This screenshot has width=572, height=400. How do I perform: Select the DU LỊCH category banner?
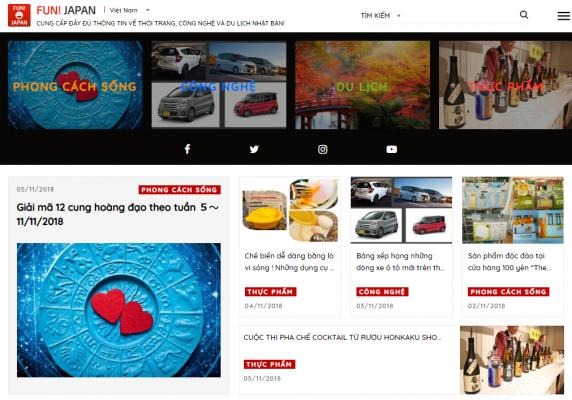pos(362,85)
